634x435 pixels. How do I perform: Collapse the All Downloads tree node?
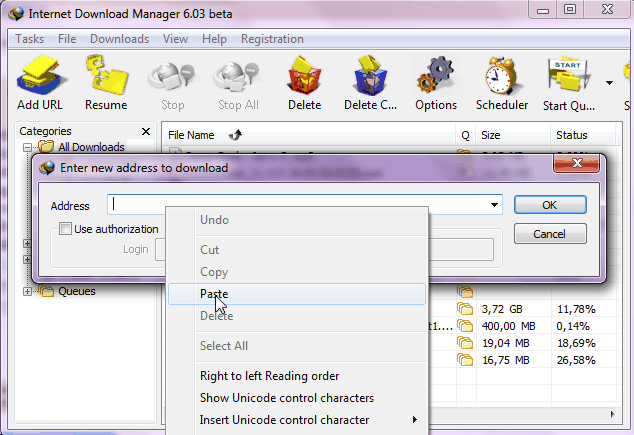coord(27,147)
